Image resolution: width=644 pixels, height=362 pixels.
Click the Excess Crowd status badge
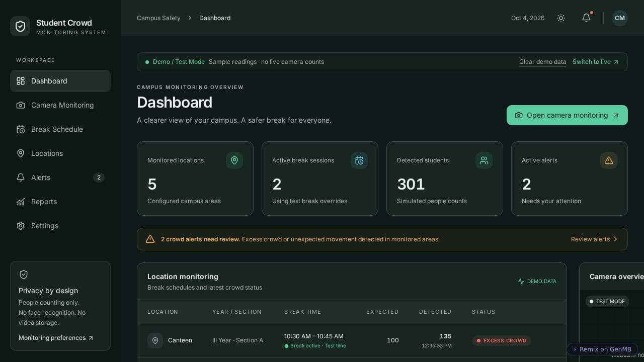pos(502,340)
